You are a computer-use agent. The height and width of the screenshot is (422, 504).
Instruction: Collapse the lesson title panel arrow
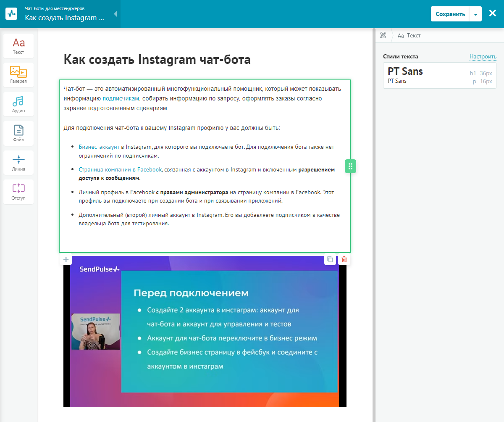point(115,14)
